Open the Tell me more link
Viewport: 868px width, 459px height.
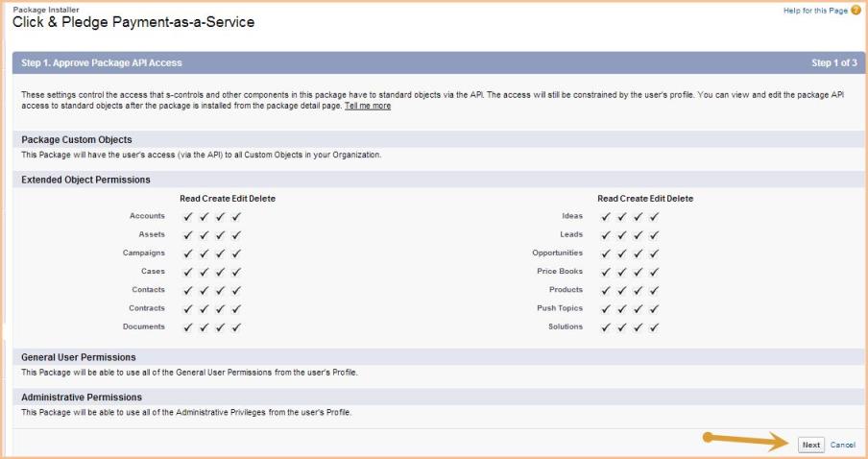click(368, 106)
